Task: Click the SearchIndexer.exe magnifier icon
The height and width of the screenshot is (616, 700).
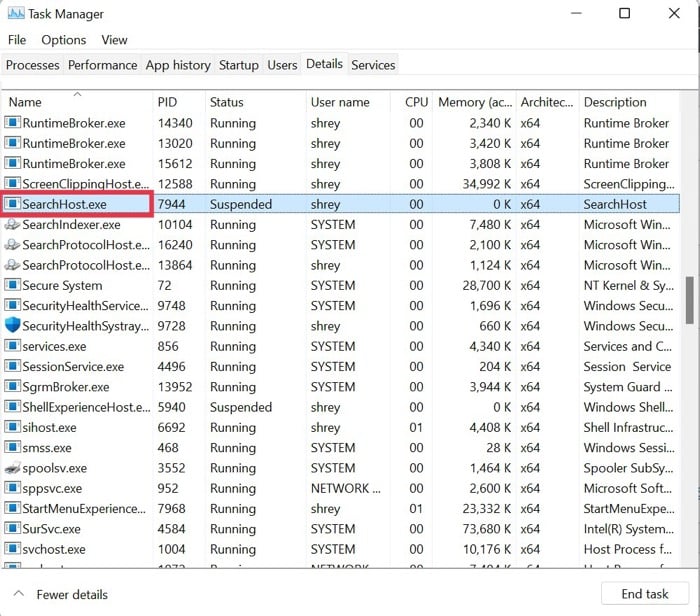Action: (12, 225)
